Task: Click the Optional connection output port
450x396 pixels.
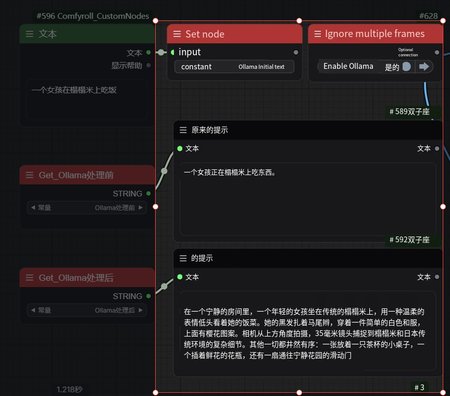Action: coord(437,52)
